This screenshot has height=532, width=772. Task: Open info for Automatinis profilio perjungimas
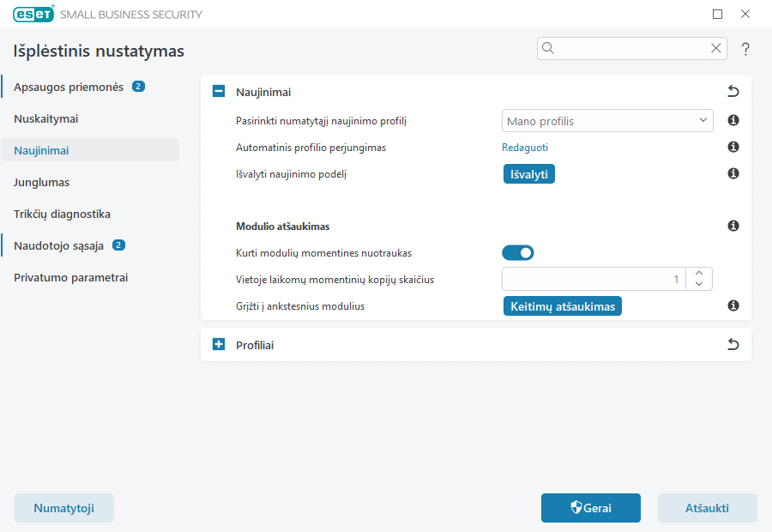[733, 148]
